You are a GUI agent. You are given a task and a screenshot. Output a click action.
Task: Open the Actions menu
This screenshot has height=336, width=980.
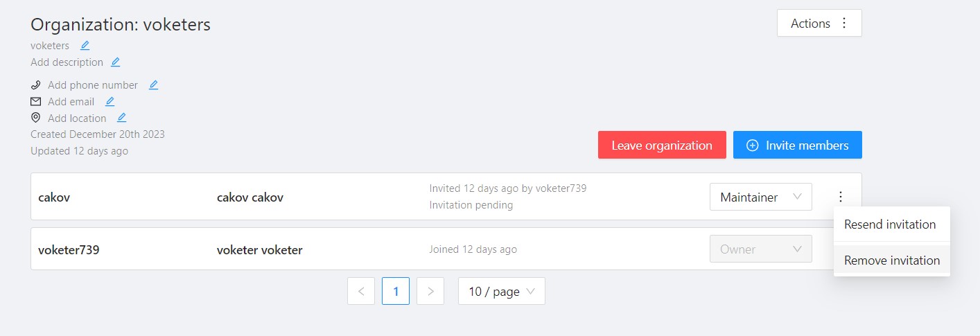(x=819, y=24)
